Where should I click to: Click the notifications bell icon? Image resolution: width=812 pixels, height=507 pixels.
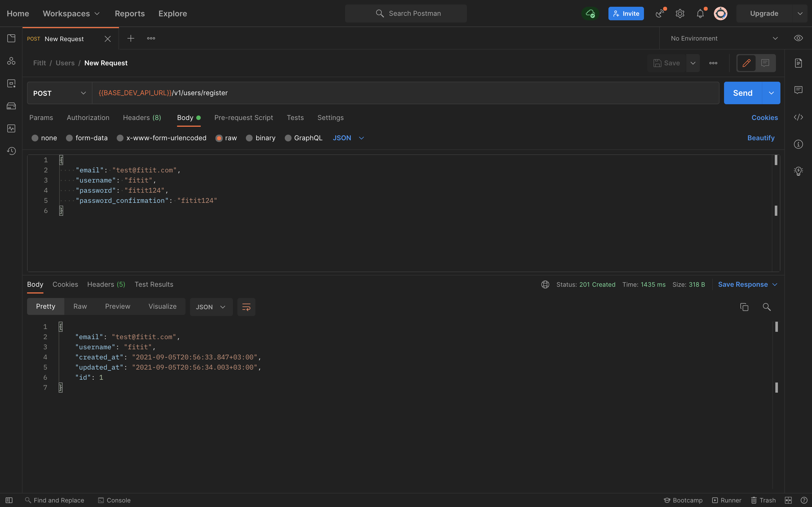tap(700, 14)
